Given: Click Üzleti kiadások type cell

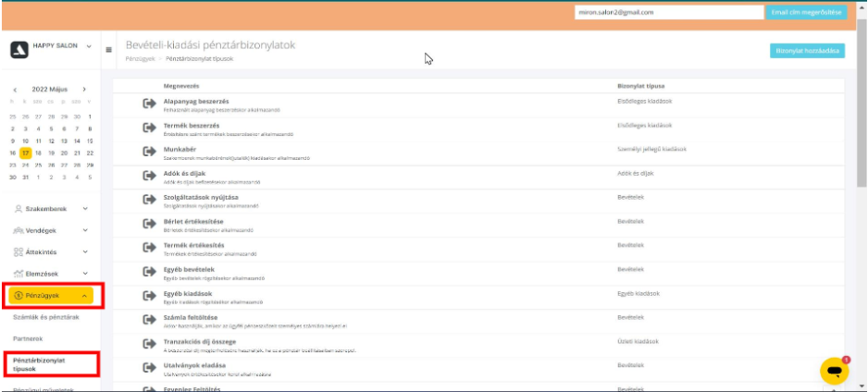Looking at the screenshot, I should (x=637, y=342).
